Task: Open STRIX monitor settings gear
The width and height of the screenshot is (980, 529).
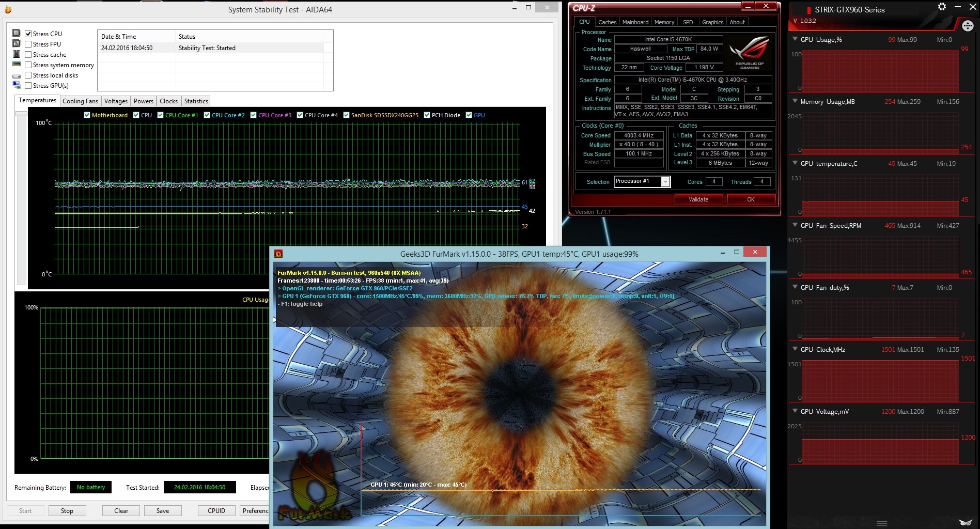Action: [942, 7]
